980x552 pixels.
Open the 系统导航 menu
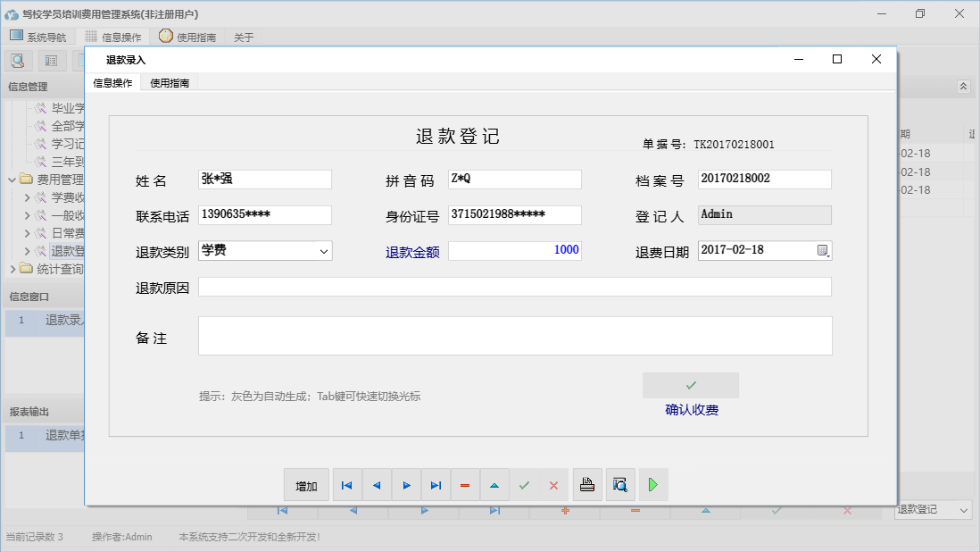[37, 37]
